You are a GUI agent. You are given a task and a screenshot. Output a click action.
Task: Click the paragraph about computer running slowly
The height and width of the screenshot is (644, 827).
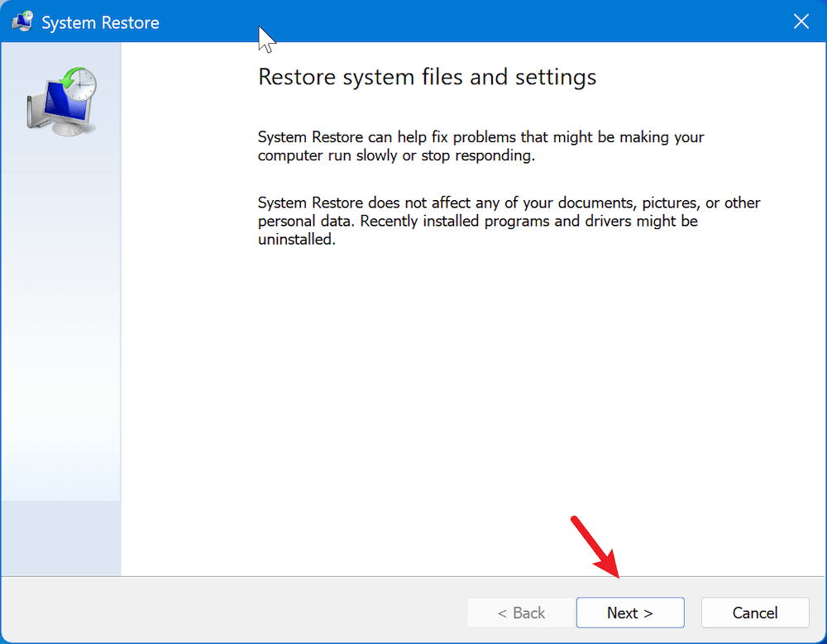480,146
